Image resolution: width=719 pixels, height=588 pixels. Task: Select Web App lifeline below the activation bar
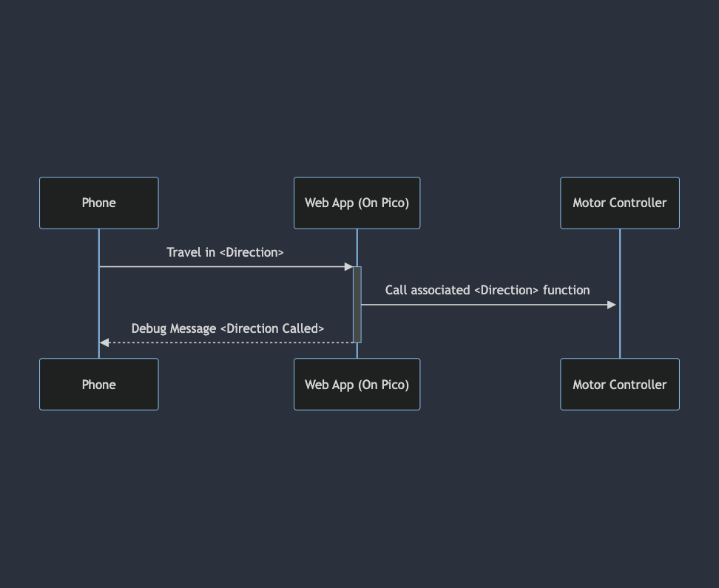pyautogui.click(x=357, y=351)
